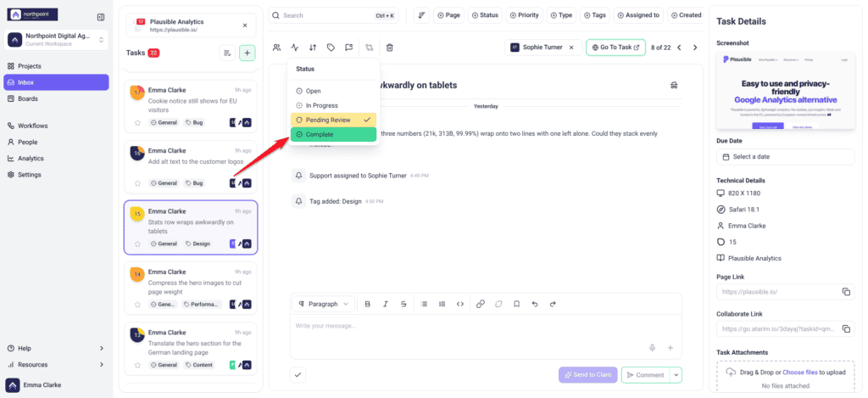The height and width of the screenshot is (398, 868).
Task: Open the Due Date picker
Action: 786,157
